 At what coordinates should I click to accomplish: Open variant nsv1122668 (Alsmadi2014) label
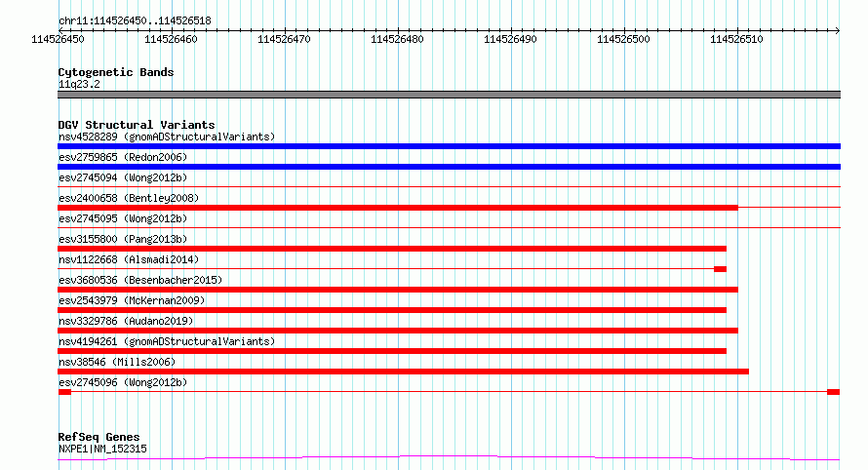129,259
